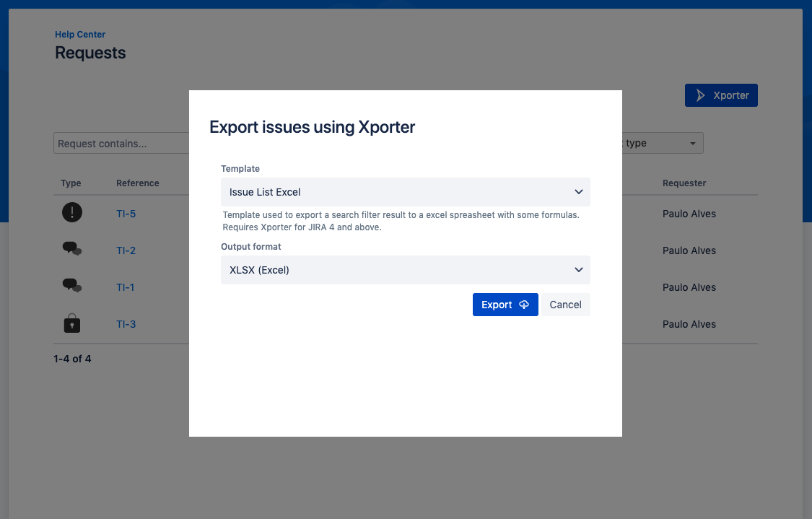Viewport: 812px width, 519px height.
Task: Click the chat bubbles icon for TI-1
Action: (72, 287)
